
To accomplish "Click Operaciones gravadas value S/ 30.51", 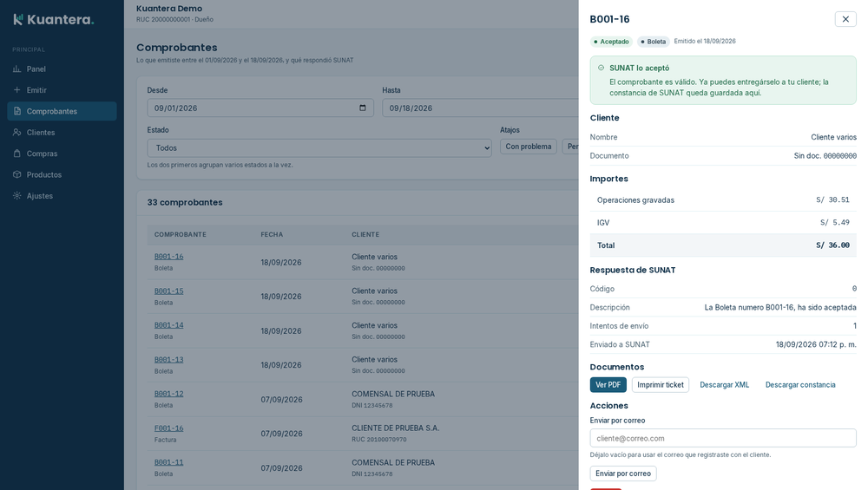I will tap(832, 199).
